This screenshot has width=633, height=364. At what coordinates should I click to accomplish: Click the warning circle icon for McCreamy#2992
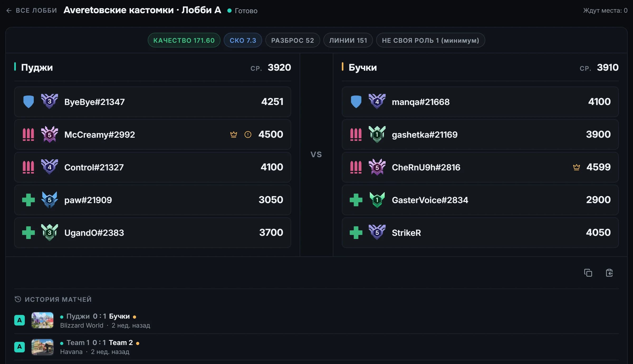[248, 135]
